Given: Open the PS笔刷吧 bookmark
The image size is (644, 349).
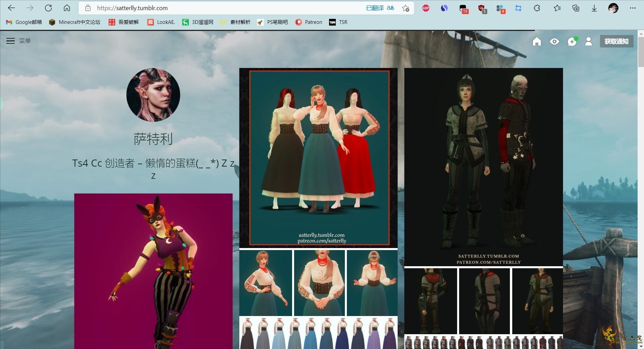Looking at the screenshot, I should 273,22.
